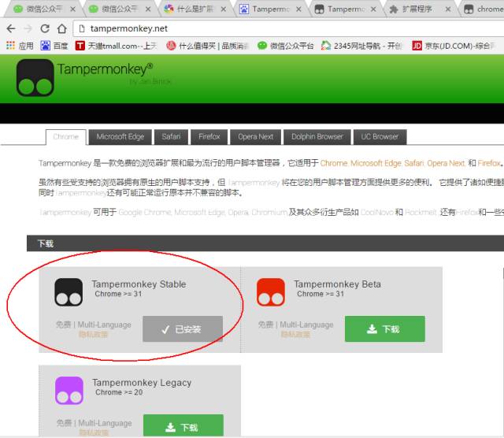This screenshot has width=504, height=438.
Task: Click the Tampermonkey logo in the header
Action: (x=35, y=78)
